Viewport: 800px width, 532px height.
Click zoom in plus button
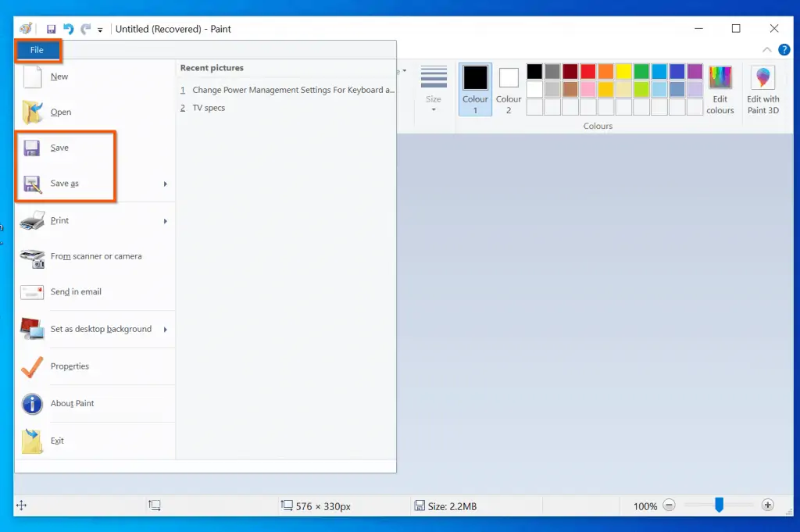pos(768,505)
